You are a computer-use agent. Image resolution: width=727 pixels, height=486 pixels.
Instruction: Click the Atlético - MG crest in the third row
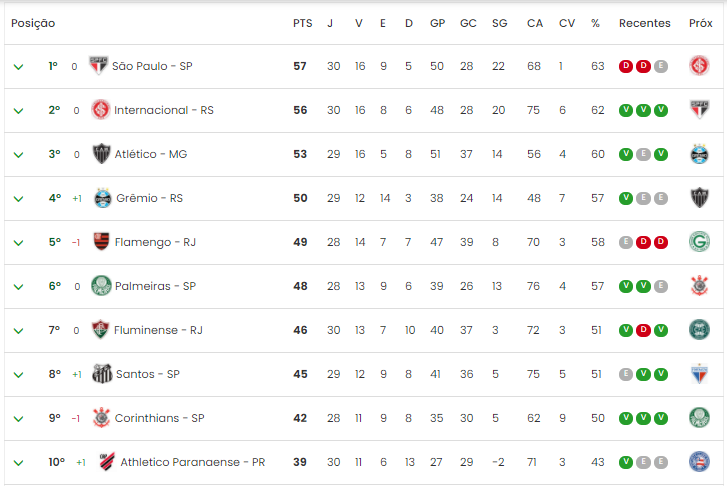101,154
